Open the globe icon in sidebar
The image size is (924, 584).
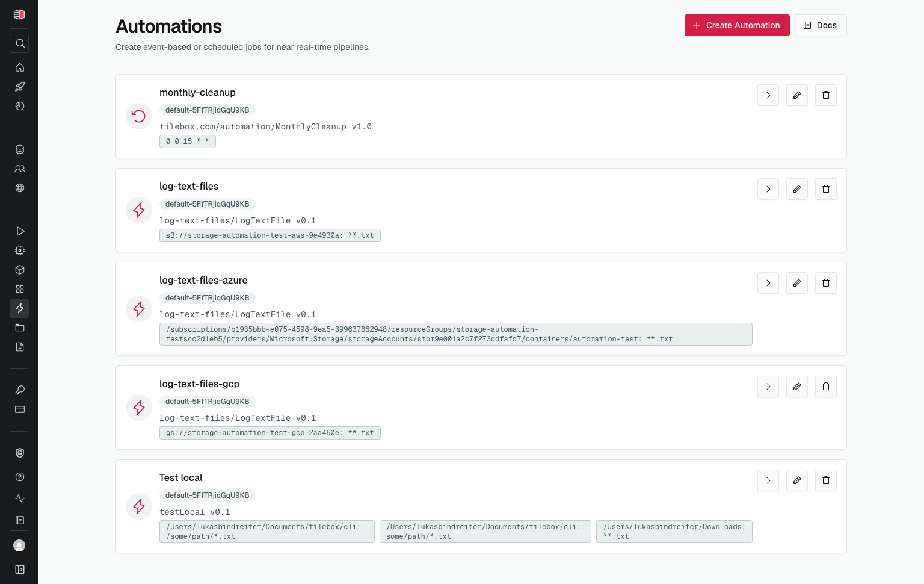[x=19, y=188]
